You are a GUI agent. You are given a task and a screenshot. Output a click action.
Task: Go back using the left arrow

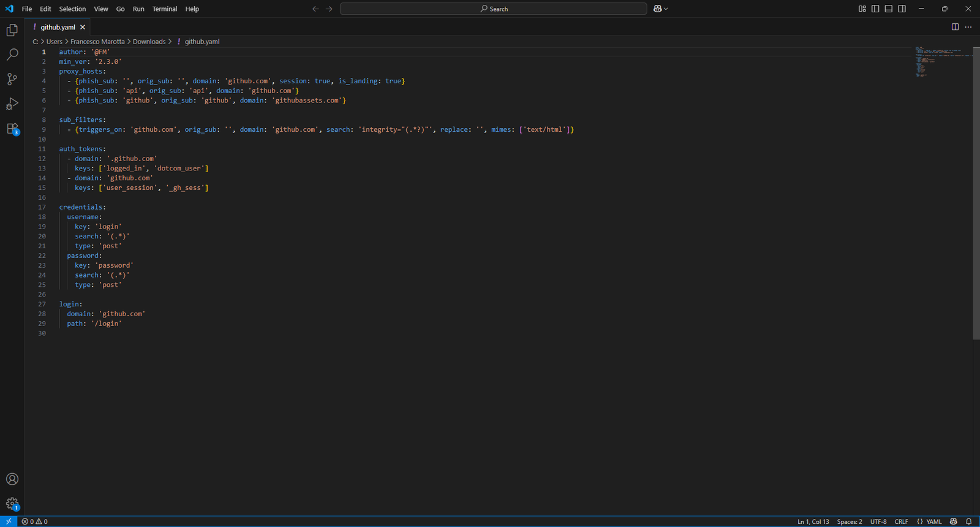pos(315,9)
